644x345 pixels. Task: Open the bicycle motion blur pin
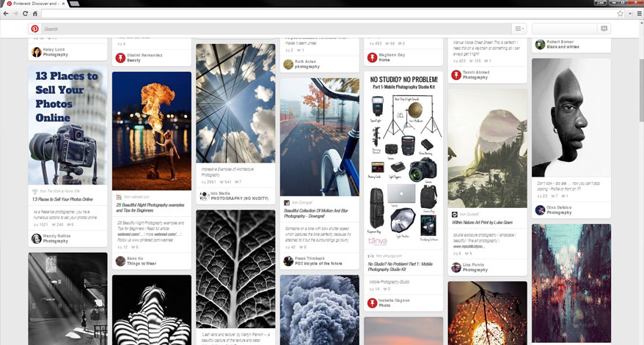[x=320, y=137]
